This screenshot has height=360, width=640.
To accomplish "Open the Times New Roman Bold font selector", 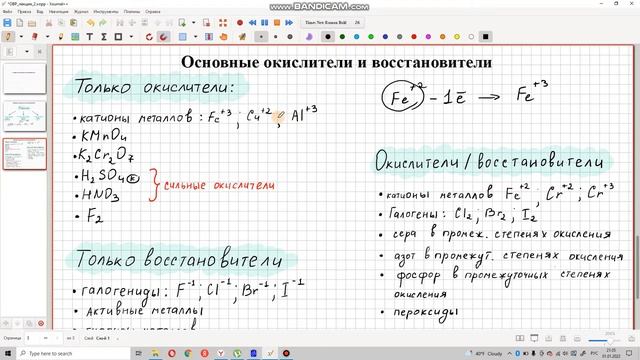I will [332, 23].
